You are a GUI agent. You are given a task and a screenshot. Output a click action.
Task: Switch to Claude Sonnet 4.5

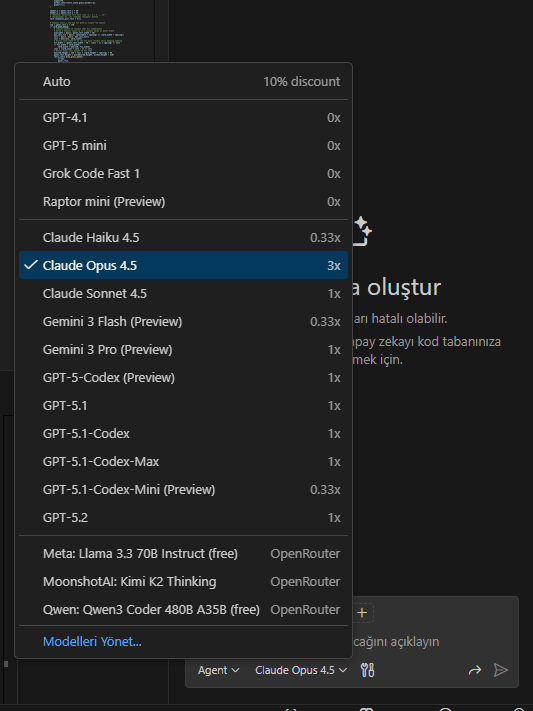pyautogui.click(x=183, y=293)
